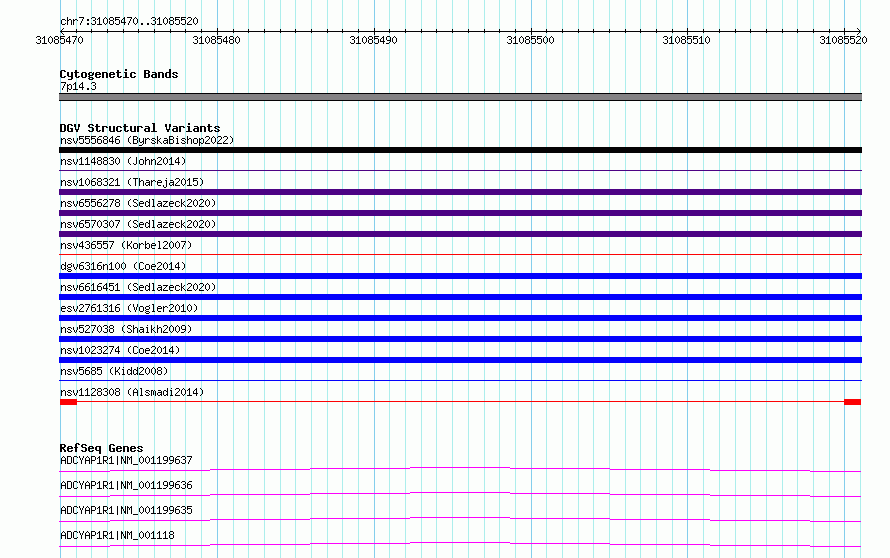Open transcript ADCYAP1R1|NM_001118
Viewport: 890px width, 558px height.
click(x=117, y=535)
